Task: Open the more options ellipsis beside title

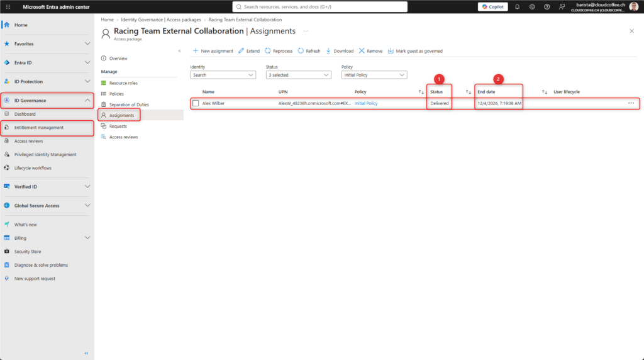Action: 306,31
